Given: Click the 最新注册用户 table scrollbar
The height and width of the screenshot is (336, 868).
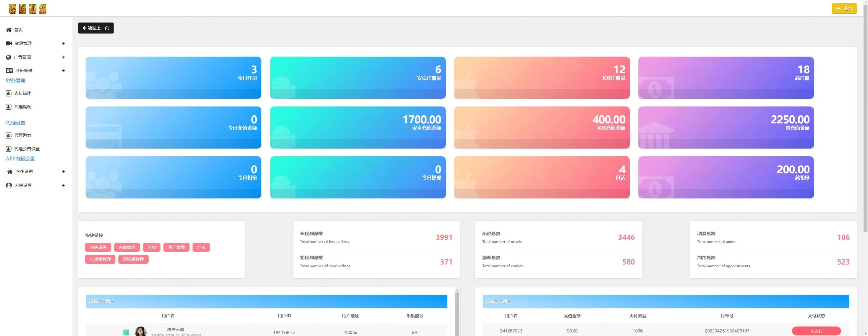Looking at the screenshot, I should pos(457,313).
